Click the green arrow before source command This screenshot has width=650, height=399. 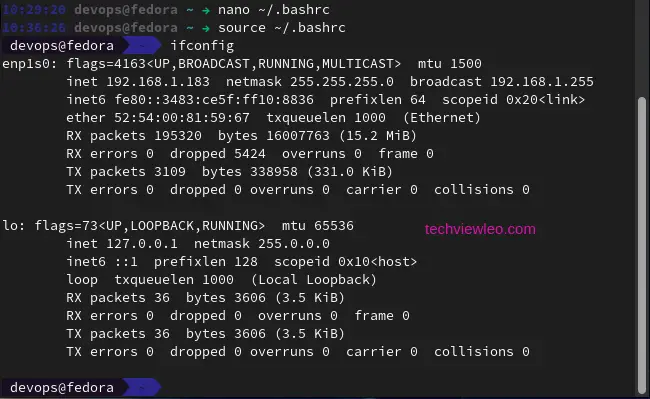coord(206,28)
